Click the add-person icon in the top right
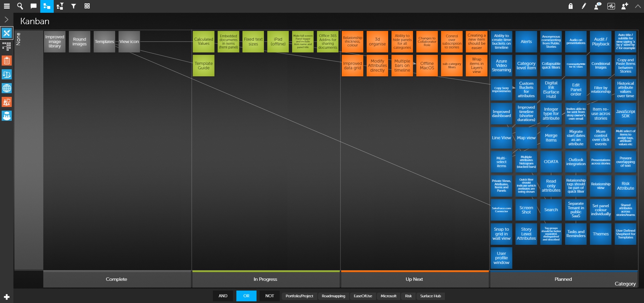 point(625,6)
